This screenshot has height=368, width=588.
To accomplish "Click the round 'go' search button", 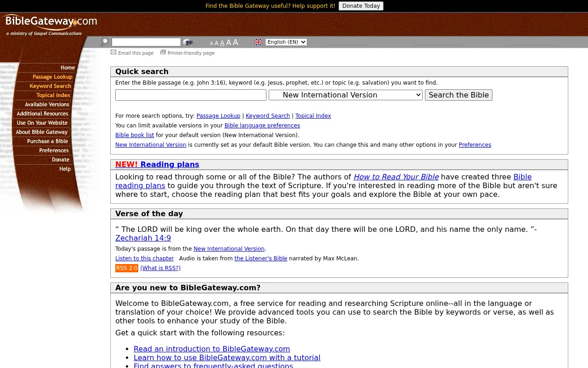I will click(188, 42).
